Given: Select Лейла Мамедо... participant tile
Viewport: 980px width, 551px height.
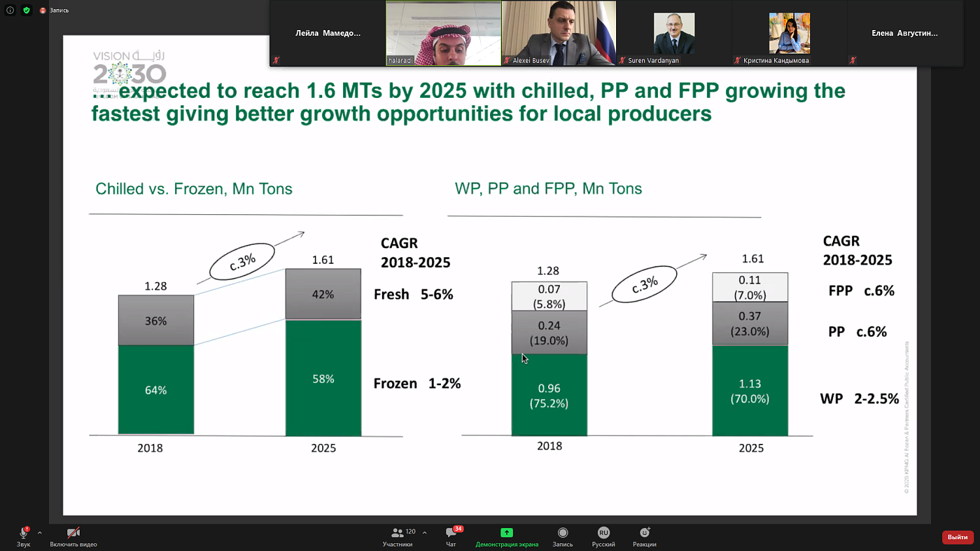Looking at the screenshot, I should (328, 33).
